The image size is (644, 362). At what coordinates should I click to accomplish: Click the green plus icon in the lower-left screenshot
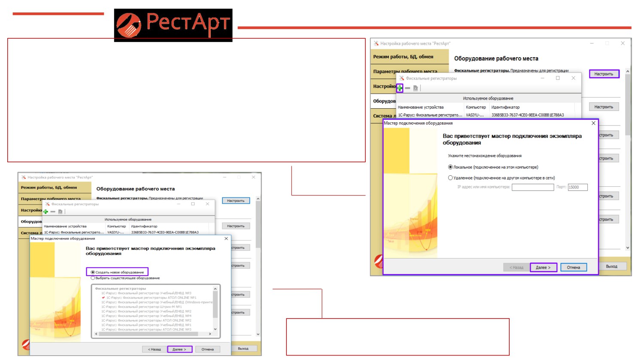(46, 212)
